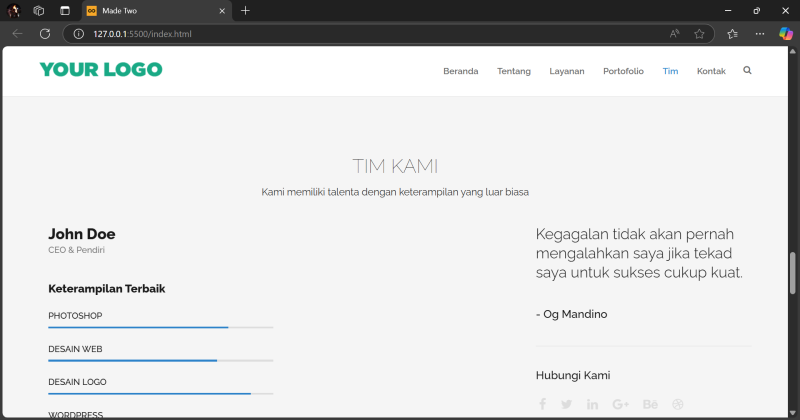The width and height of the screenshot is (800, 420).
Task: Click the Photoshop skill progress bar
Action: tap(160, 327)
